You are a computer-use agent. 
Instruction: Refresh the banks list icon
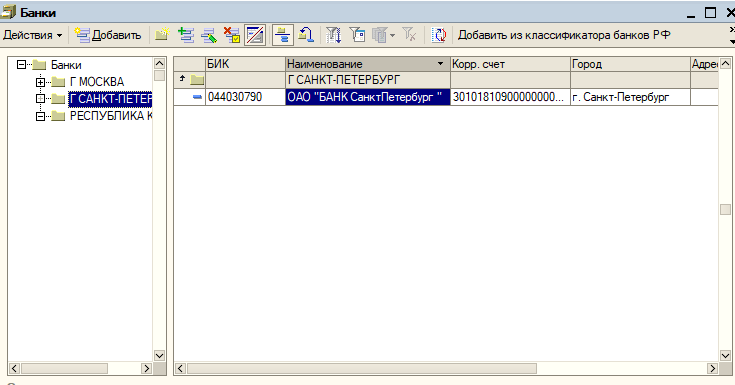(439, 35)
